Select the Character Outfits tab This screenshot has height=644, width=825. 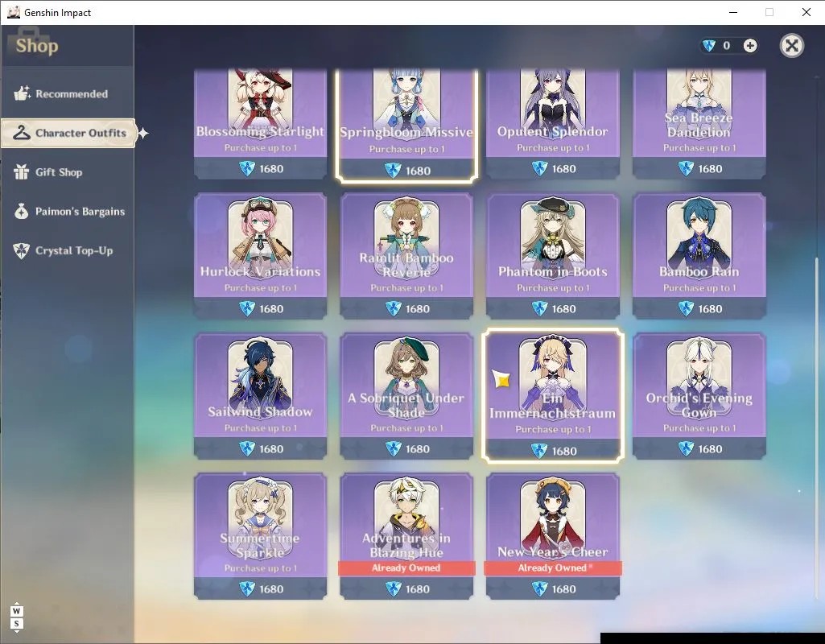(68, 133)
